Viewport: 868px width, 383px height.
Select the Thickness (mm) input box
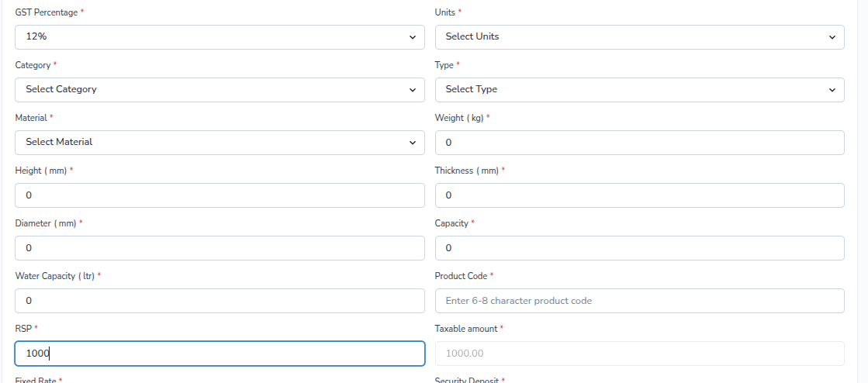tap(639, 195)
